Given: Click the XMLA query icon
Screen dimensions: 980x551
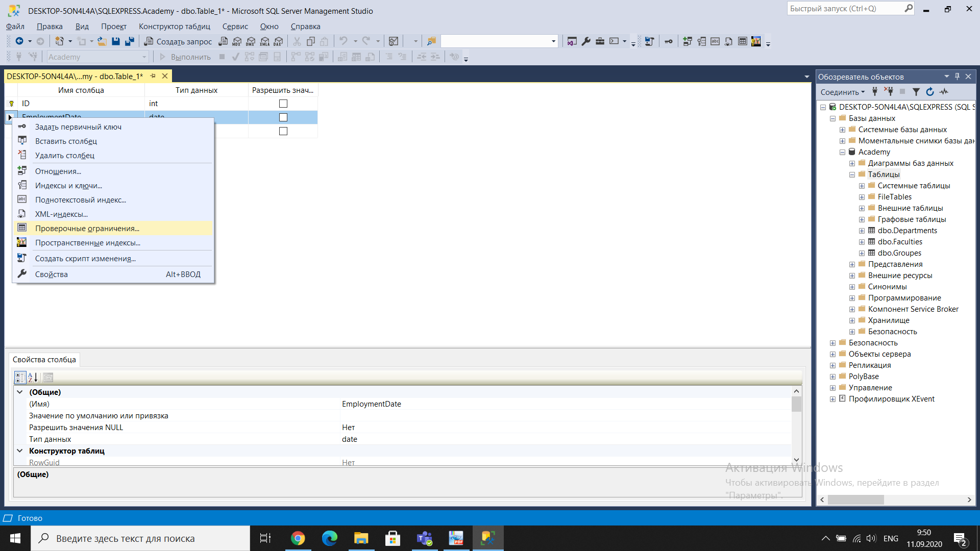Looking at the screenshot, I should point(264,41).
